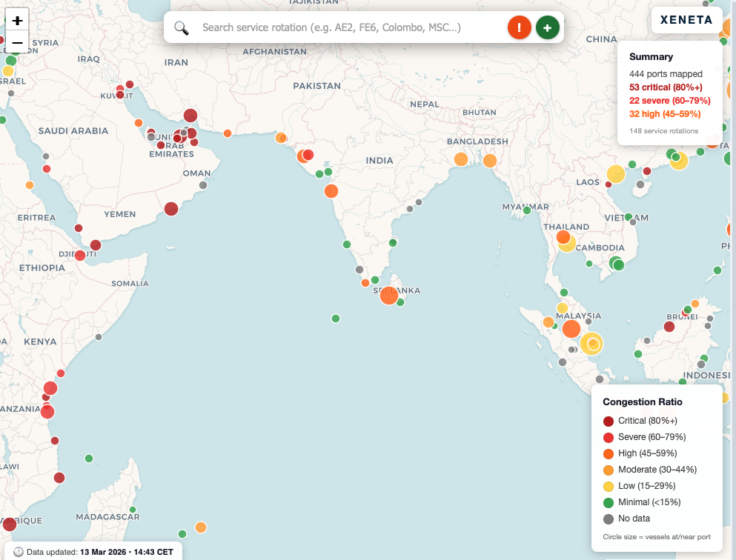736x560 pixels.
Task: Click inside the service rotation search field
Action: click(334, 27)
